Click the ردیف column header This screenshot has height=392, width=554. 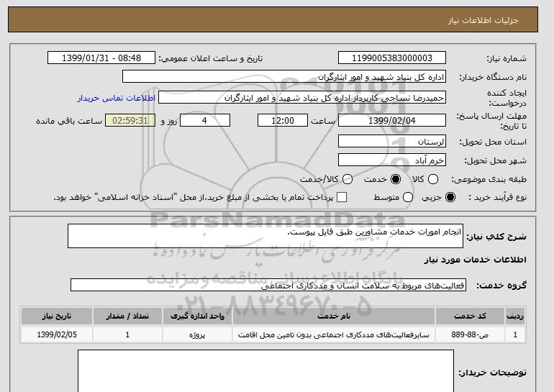coord(515,316)
